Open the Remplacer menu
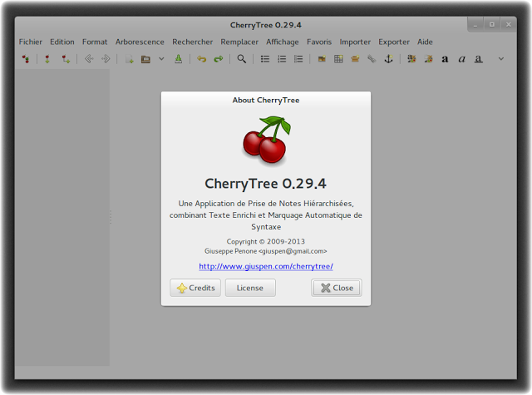 (239, 42)
